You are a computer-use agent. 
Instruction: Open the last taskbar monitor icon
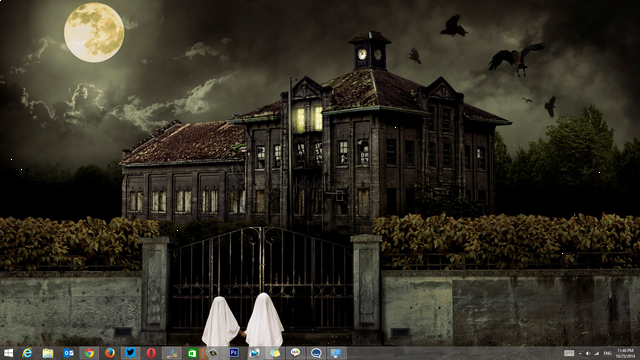[337, 353]
